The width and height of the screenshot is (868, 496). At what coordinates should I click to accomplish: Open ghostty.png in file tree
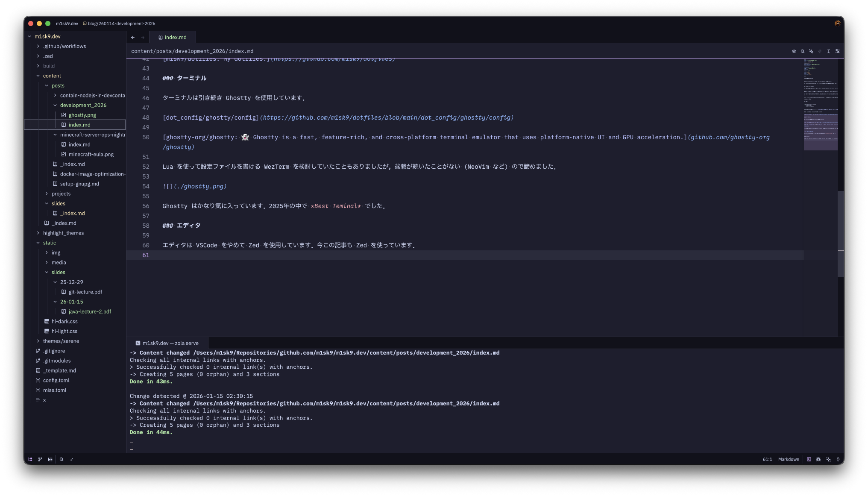(x=82, y=115)
